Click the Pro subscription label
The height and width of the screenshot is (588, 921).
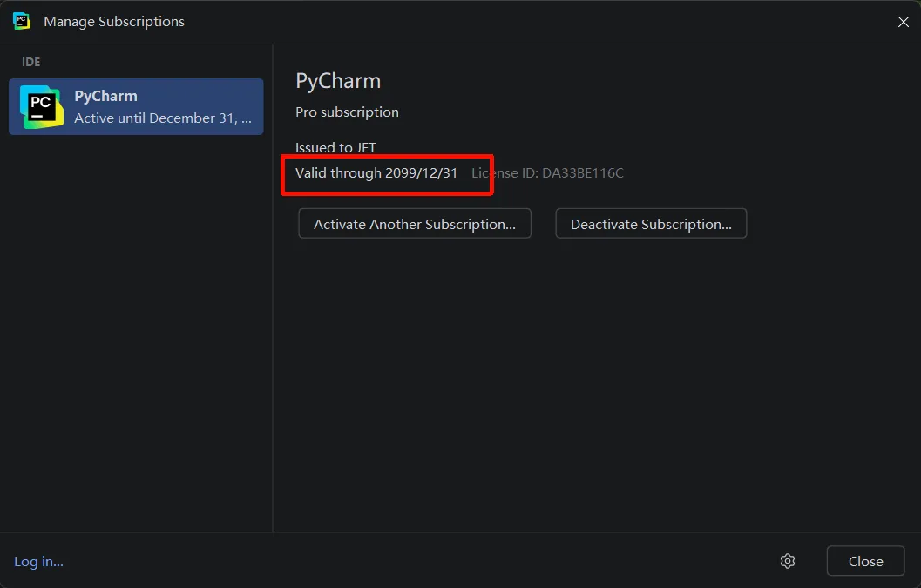tap(347, 112)
